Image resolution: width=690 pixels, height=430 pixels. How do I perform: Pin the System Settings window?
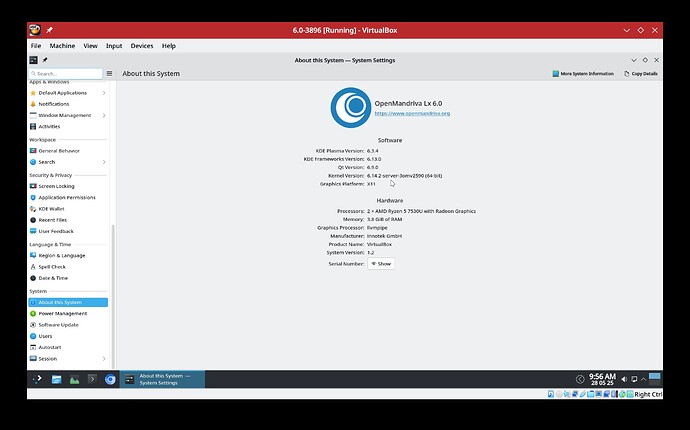click(x=45, y=60)
